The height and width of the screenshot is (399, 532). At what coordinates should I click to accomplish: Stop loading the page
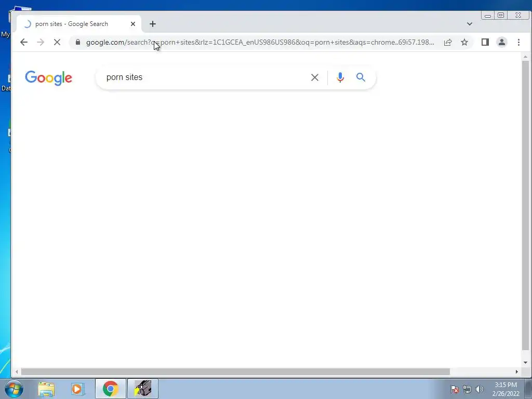point(57,42)
